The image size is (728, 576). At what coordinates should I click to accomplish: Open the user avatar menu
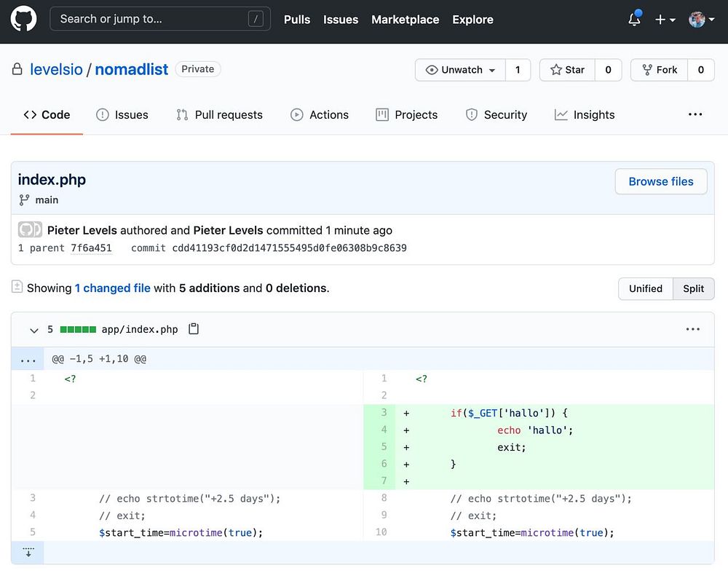701,20
